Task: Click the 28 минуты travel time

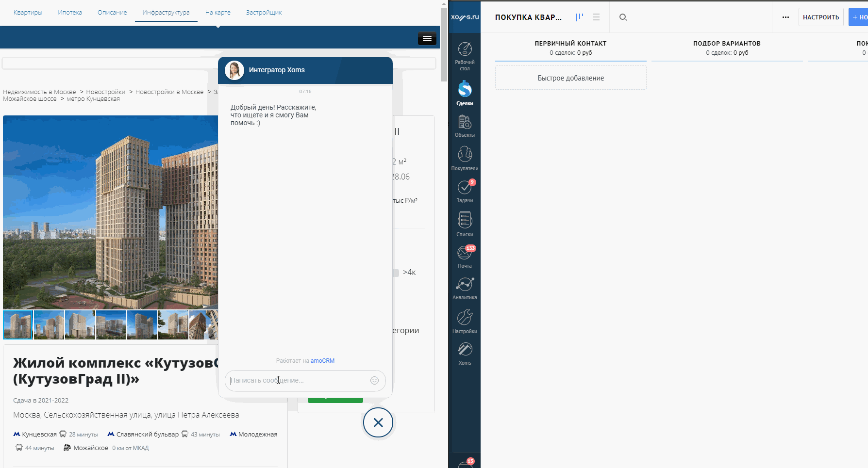Action: pos(83,435)
